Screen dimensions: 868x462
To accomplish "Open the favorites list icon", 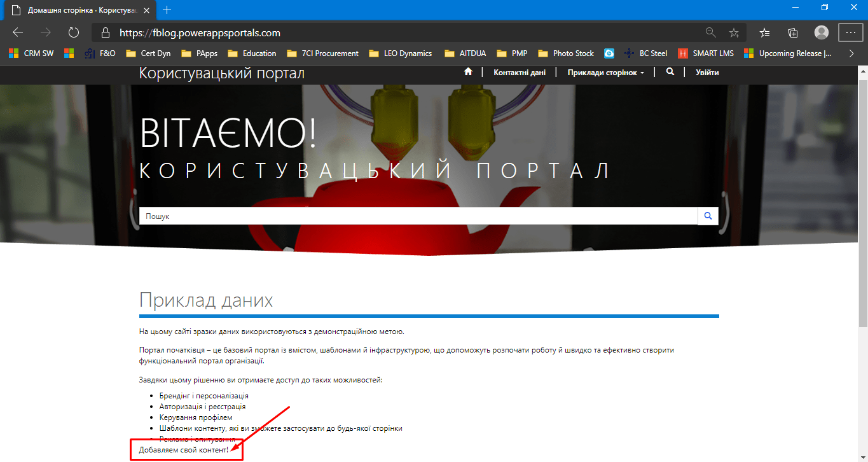I will 765,32.
